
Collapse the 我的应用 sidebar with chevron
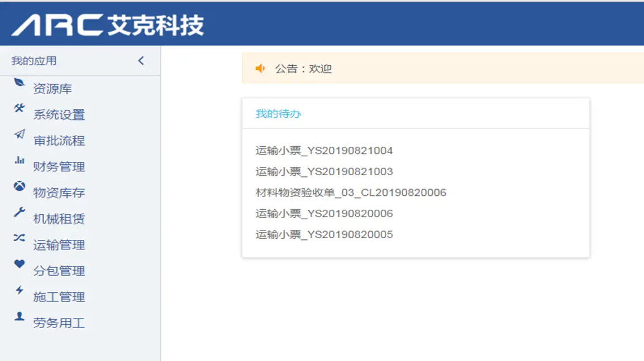[141, 61]
